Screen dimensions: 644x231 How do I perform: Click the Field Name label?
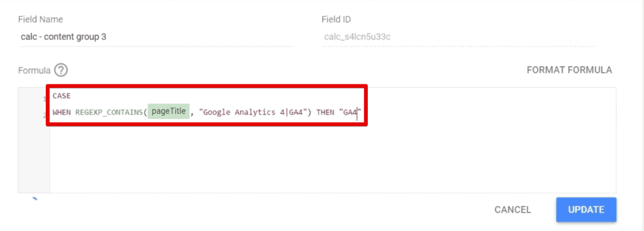(x=40, y=20)
